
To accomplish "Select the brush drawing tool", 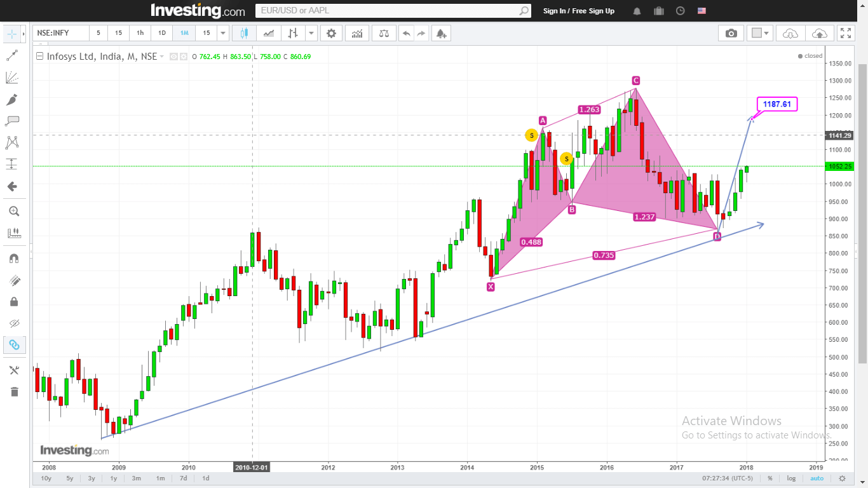I will [12, 99].
